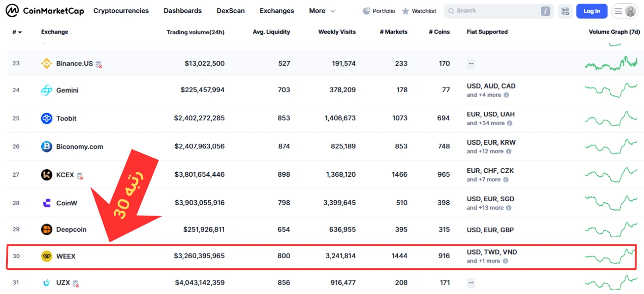
Task: Open the hamburger menu with profile avatar
Action: click(625, 11)
